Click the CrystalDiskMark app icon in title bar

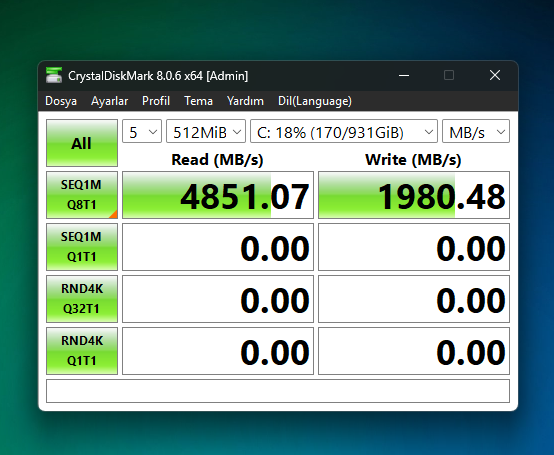[54, 75]
